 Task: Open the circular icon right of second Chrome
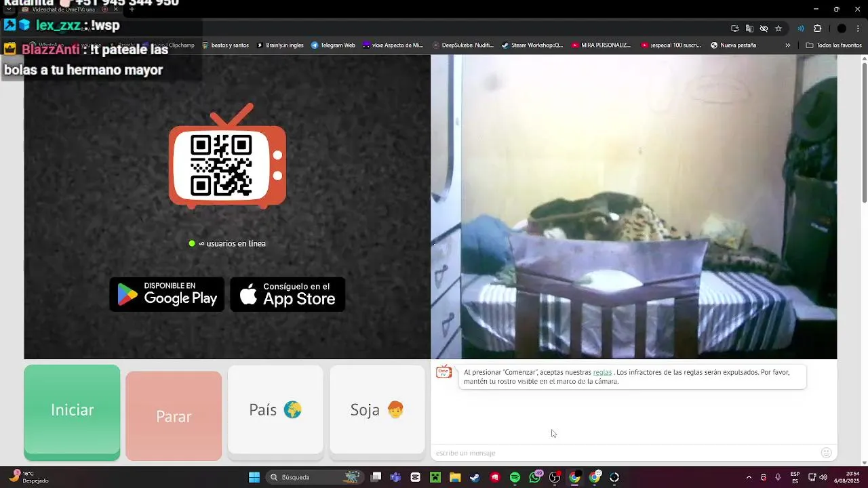pyautogui.click(x=614, y=477)
